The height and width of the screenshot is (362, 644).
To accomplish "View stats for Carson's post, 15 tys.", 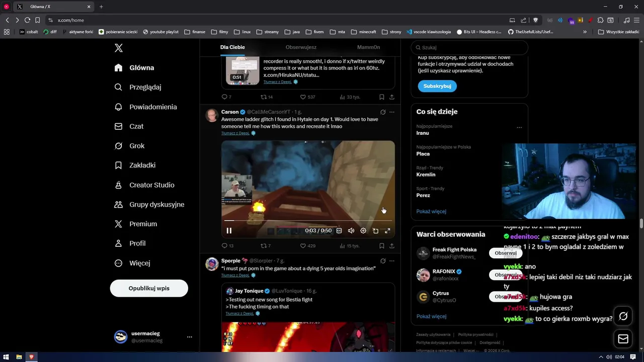I will (x=349, y=246).
